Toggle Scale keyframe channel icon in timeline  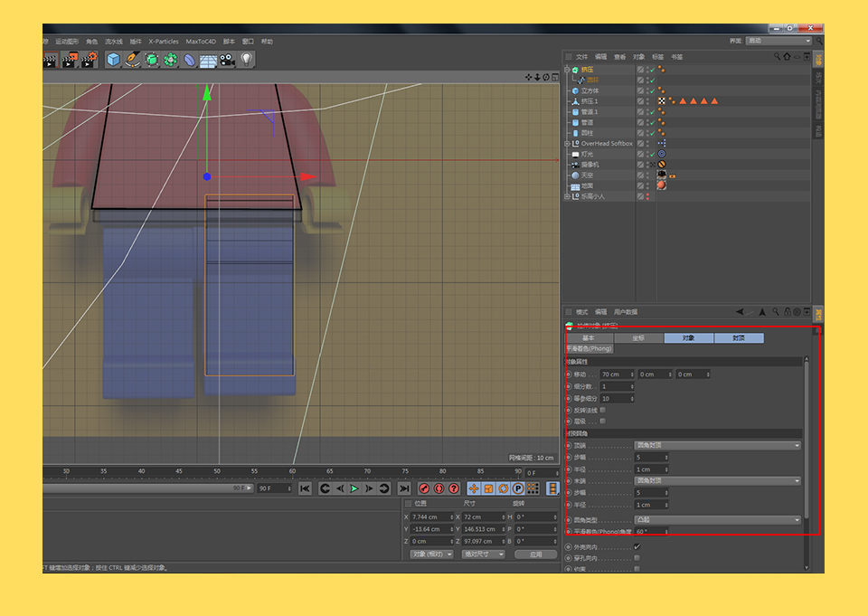tap(488, 488)
